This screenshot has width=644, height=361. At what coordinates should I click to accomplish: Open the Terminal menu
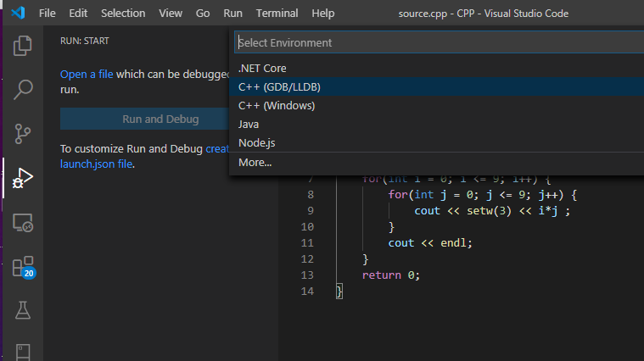(x=277, y=13)
